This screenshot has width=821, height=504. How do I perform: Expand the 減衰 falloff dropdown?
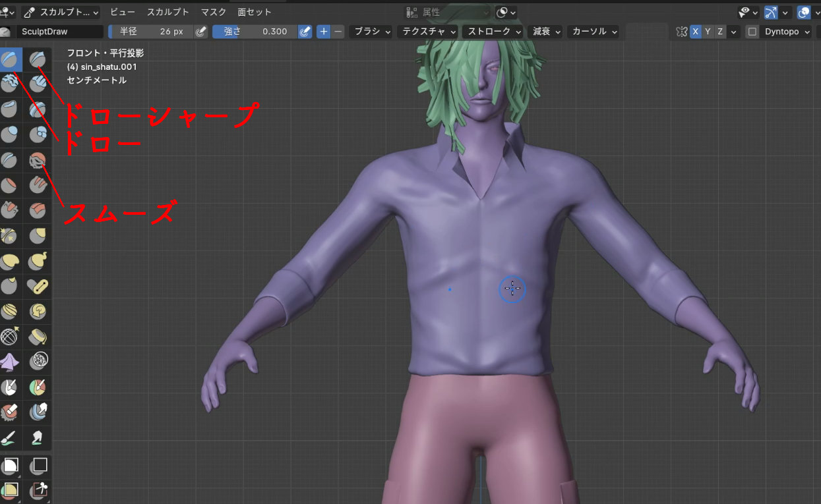point(545,31)
